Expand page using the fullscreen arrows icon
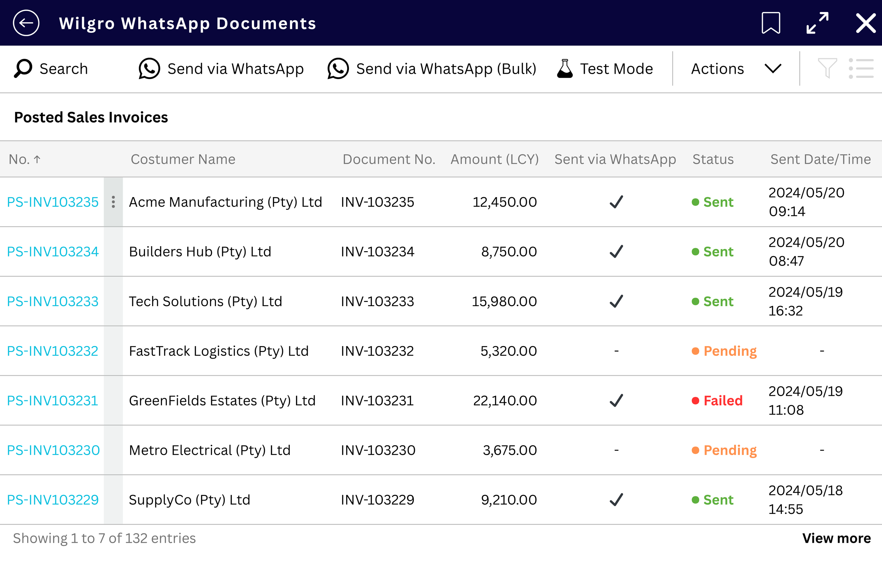Viewport: 882px width, 588px height. coord(817,23)
